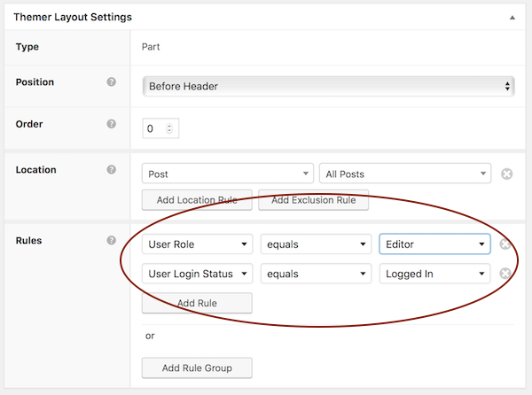Click the help icon next to Order

tap(112, 124)
